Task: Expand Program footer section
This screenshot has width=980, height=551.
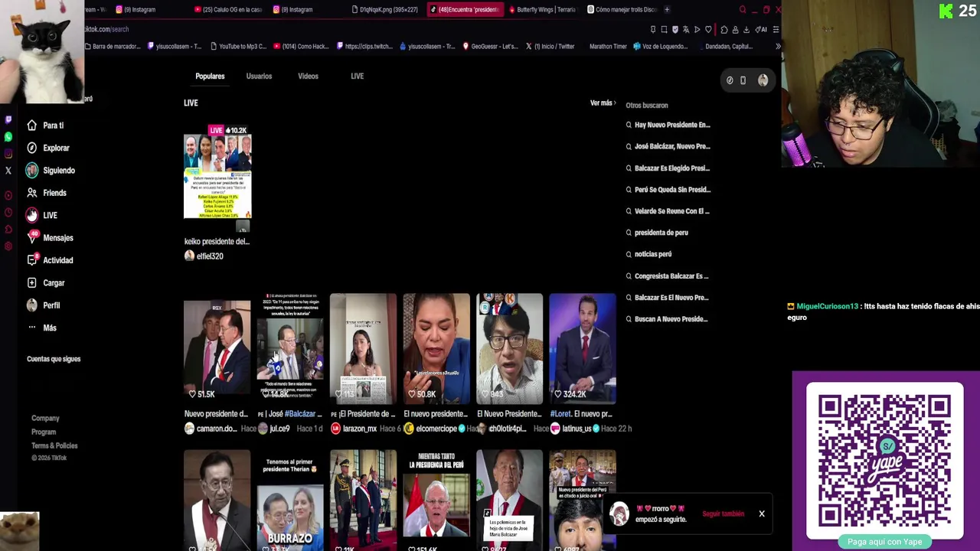Action: (x=44, y=432)
